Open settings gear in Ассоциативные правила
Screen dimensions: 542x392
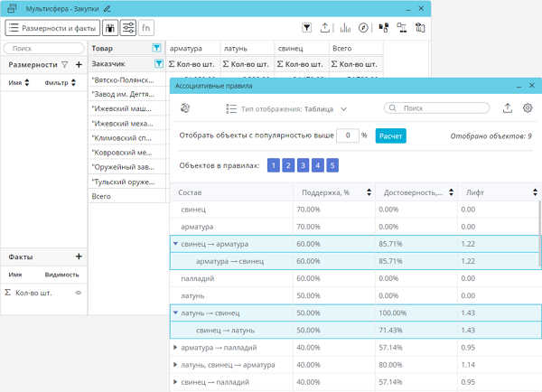tap(528, 108)
